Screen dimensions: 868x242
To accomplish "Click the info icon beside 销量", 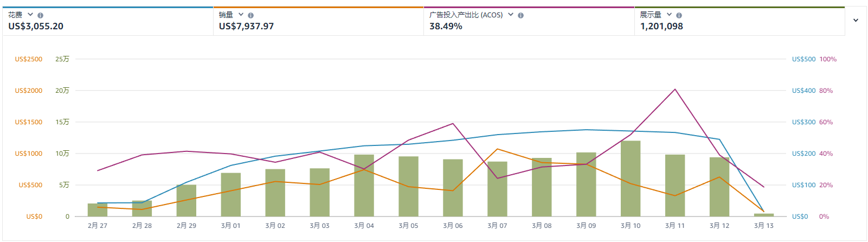I will [250, 16].
